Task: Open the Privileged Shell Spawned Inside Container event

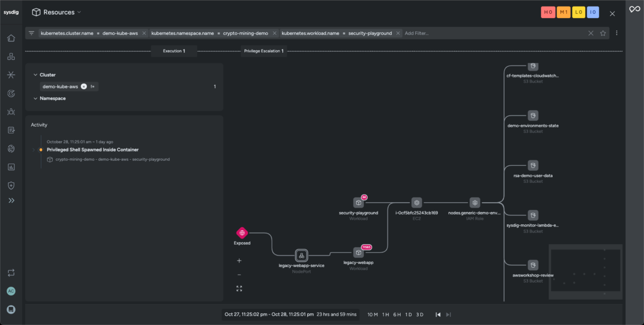Action: click(x=92, y=150)
